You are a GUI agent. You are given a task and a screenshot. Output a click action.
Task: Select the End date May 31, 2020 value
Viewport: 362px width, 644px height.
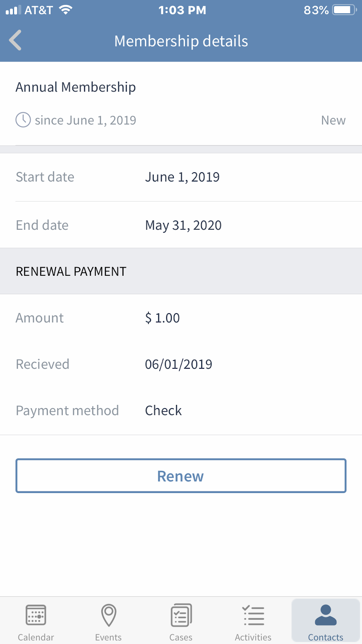(x=183, y=225)
